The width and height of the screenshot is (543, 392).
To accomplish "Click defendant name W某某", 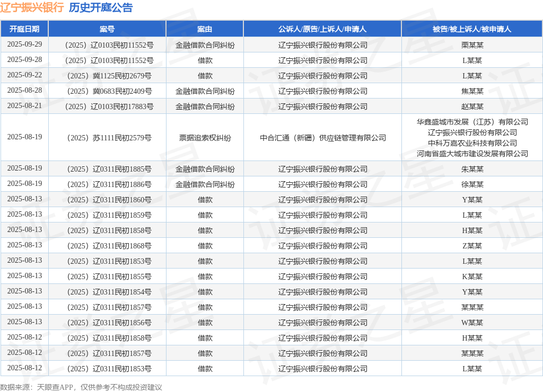I will point(472,323).
